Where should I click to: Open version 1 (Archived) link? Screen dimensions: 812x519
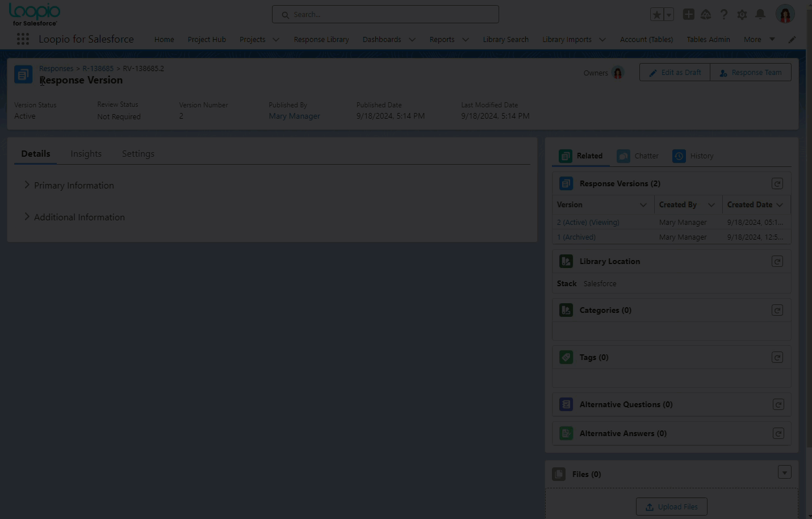[576, 237]
